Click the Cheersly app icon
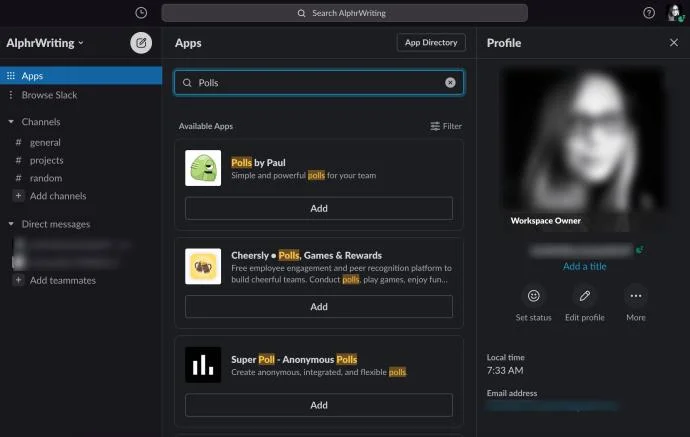 [x=203, y=266]
